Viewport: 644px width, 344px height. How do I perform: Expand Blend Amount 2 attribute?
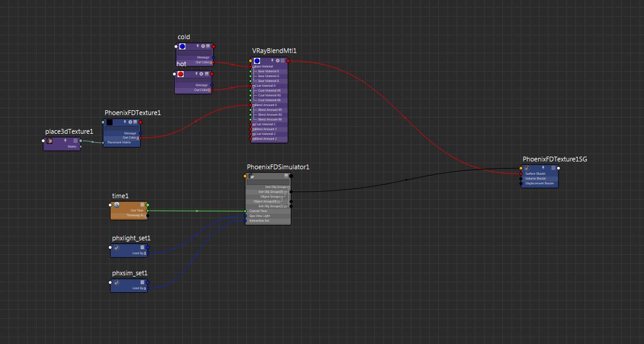[x=254, y=139]
